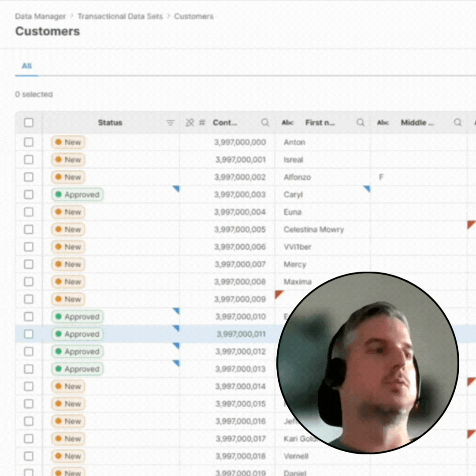Image resolution: width=476 pixels, height=476 pixels.
Task: Click red corner flag on row 3,997,000,009
Action: 279,294
